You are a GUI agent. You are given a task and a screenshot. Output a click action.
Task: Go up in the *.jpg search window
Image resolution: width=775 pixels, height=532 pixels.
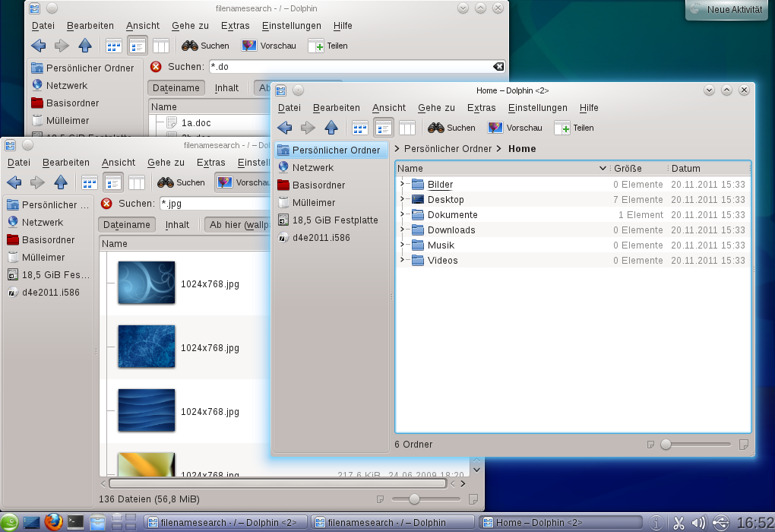[60, 182]
